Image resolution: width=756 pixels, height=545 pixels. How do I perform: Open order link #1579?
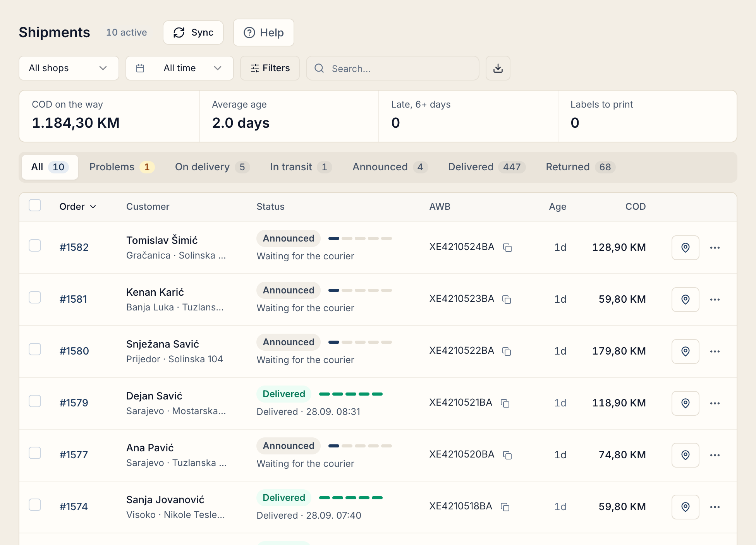click(74, 403)
